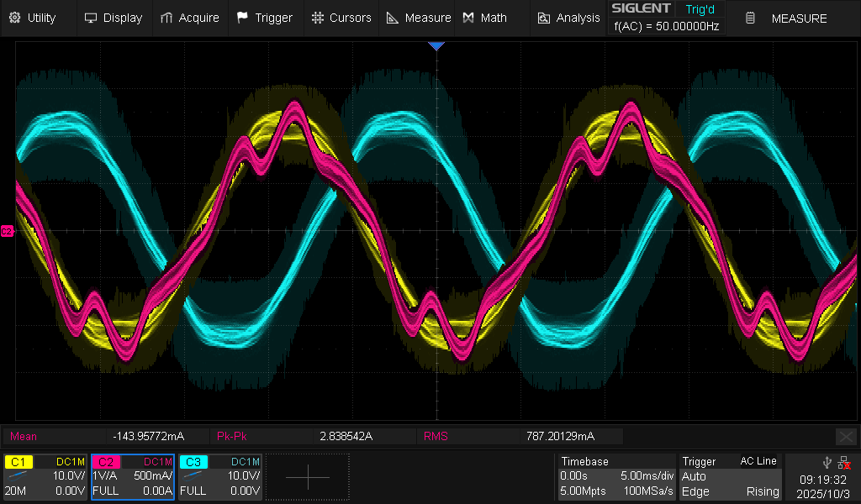This screenshot has height=504, width=861.
Task: Open the Math menu
Action: [485, 18]
